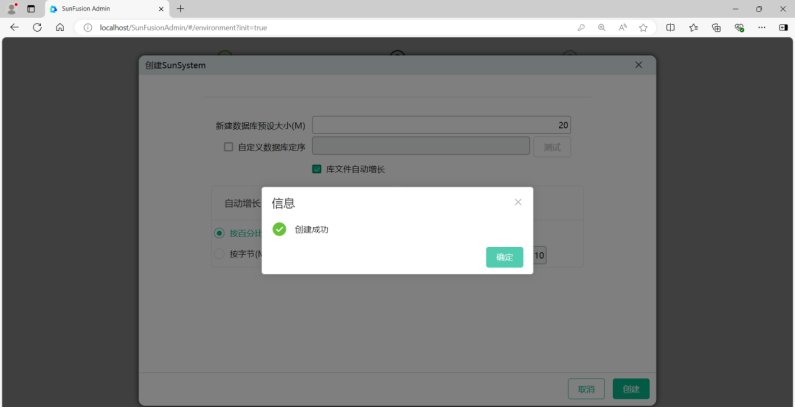
Task: Open the browser home page
Action: [x=60, y=27]
